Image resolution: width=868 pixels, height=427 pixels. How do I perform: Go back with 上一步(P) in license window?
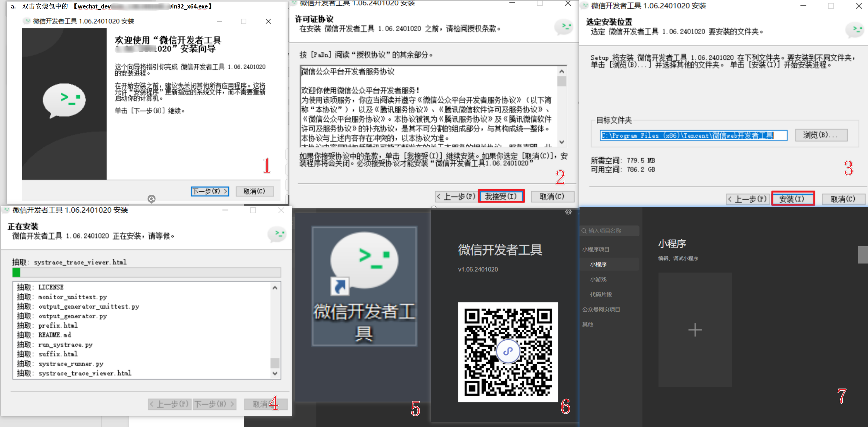click(x=456, y=196)
